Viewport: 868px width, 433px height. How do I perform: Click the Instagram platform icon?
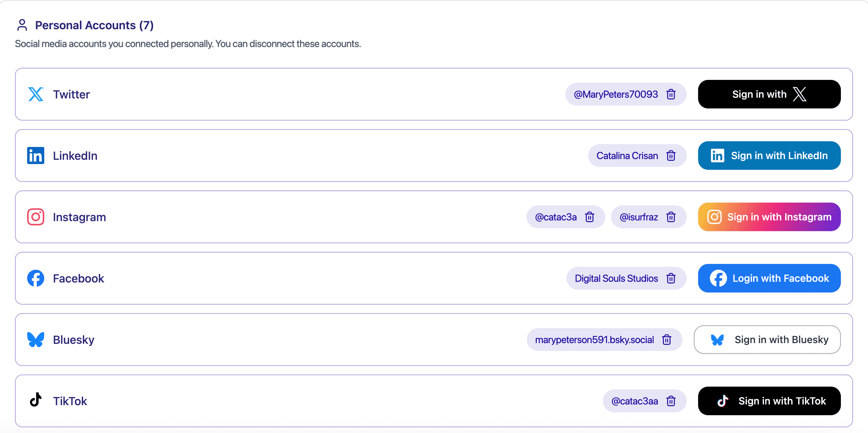(x=36, y=216)
